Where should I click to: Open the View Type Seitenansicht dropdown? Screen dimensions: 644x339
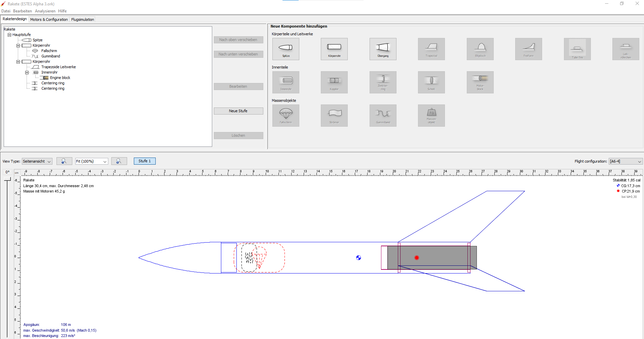click(x=37, y=161)
